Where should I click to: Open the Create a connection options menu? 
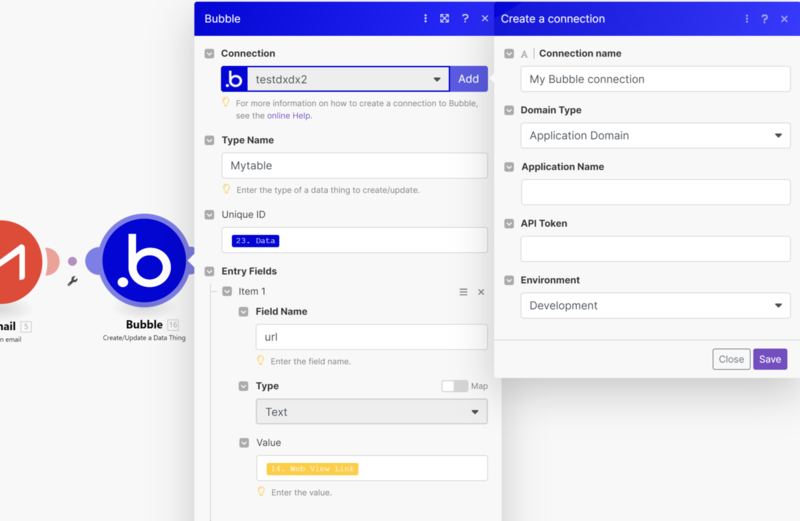pyautogui.click(x=746, y=19)
